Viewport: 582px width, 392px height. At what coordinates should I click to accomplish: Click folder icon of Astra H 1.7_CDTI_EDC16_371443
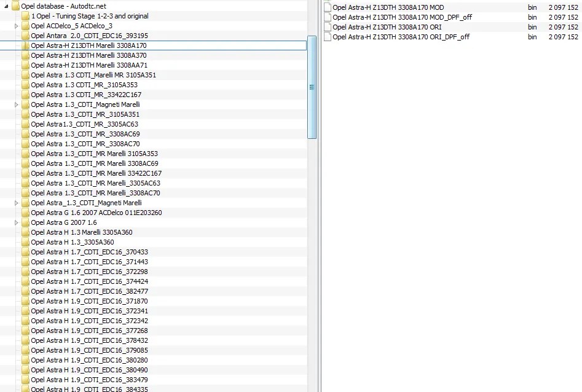click(25, 262)
